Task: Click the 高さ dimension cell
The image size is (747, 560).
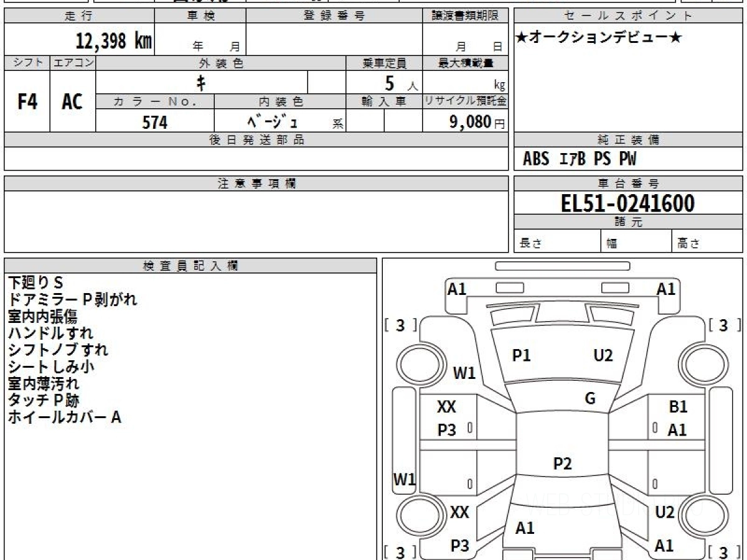Action: [x=707, y=242]
